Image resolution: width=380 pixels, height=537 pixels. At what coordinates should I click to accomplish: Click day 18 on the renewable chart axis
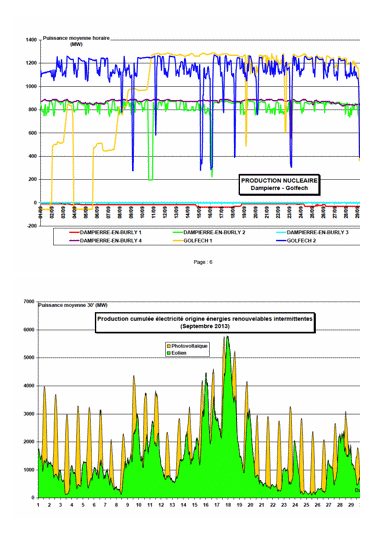[x=228, y=505]
